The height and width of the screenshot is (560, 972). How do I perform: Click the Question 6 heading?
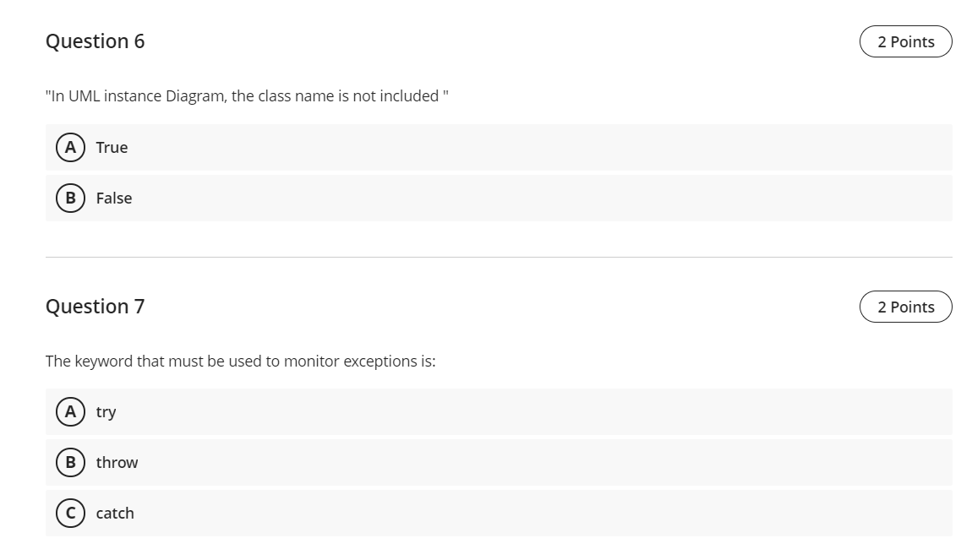[95, 41]
